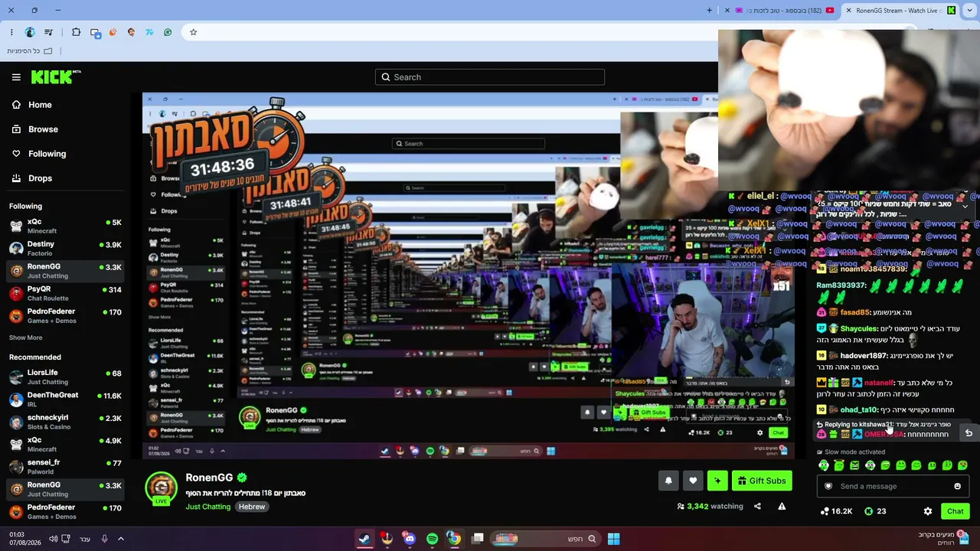Screen dimensions: 980x551
Task: Click the Kick logo
Action: pos(56,77)
